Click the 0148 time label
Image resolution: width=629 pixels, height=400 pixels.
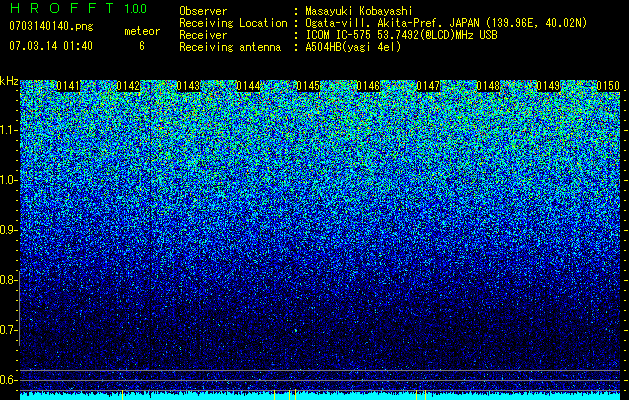(x=488, y=86)
